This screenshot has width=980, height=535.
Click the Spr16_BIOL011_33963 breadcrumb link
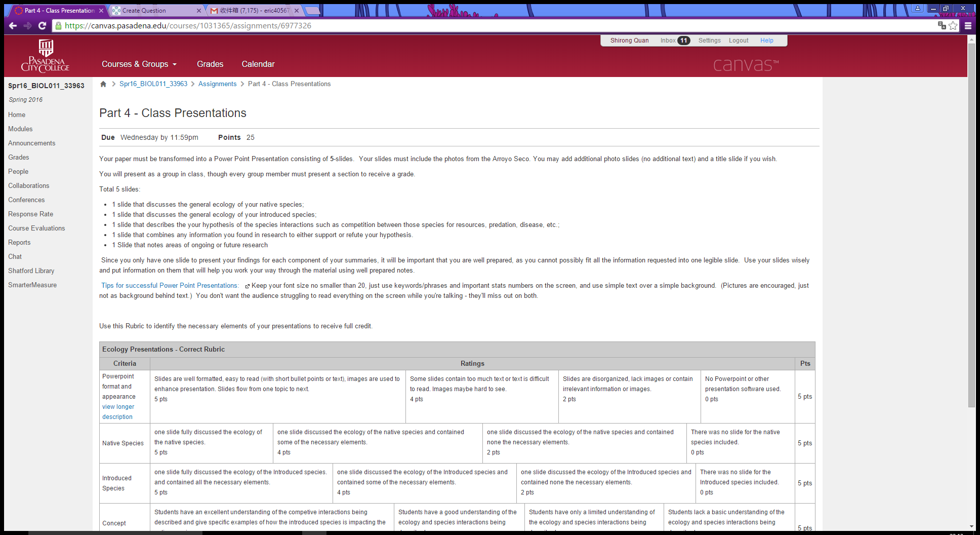pyautogui.click(x=153, y=84)
